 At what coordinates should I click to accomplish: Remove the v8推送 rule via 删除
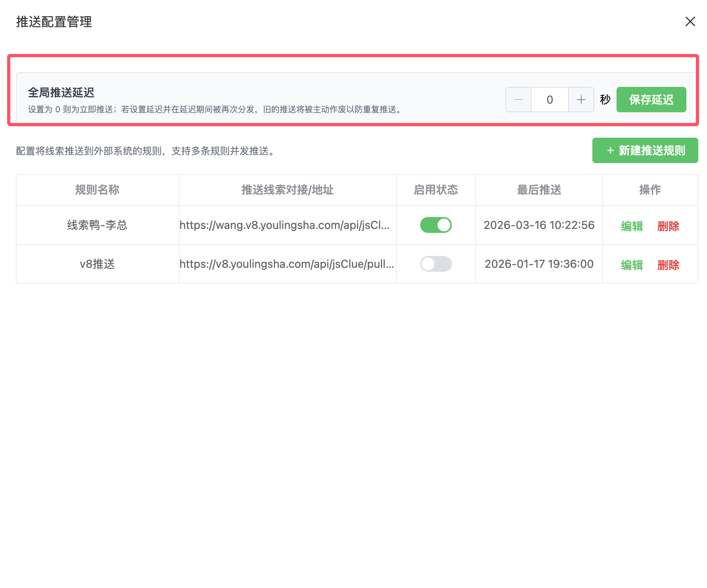coord(668,265)
